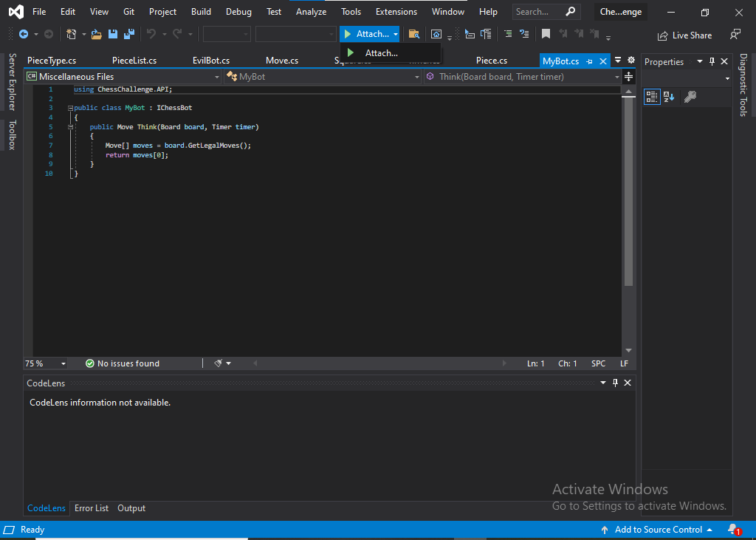Open notifications bell in status bar
Viewport: 756px width, 540px height.
733,530
